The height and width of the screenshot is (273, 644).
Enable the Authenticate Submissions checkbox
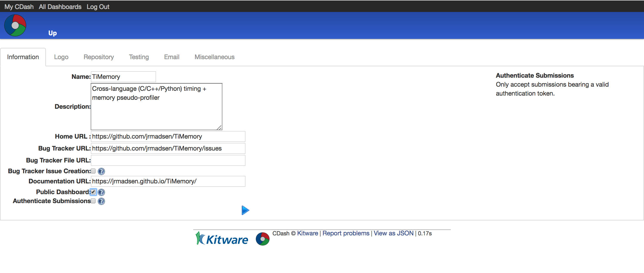tap(93, 201)
